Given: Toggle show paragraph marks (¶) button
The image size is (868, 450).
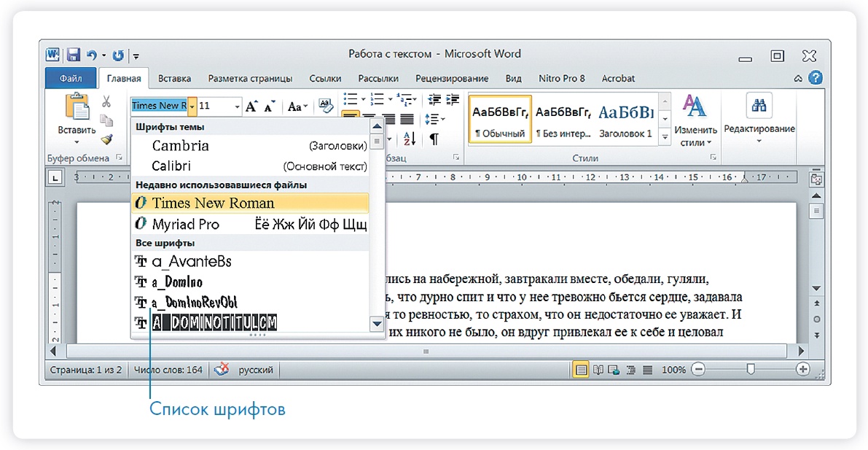Looking at the screenshot, I should tap(434, 139).
